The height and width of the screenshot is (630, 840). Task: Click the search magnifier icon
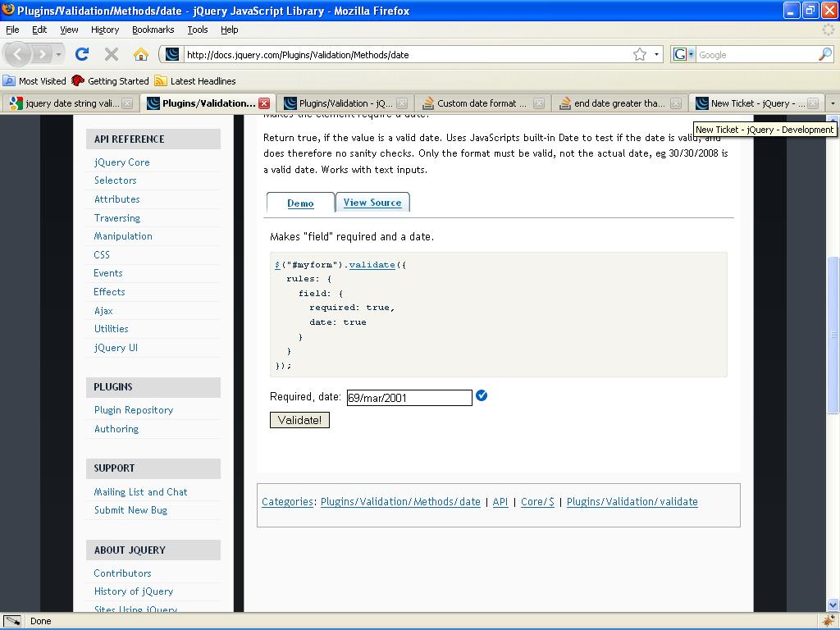pos(824,55)
